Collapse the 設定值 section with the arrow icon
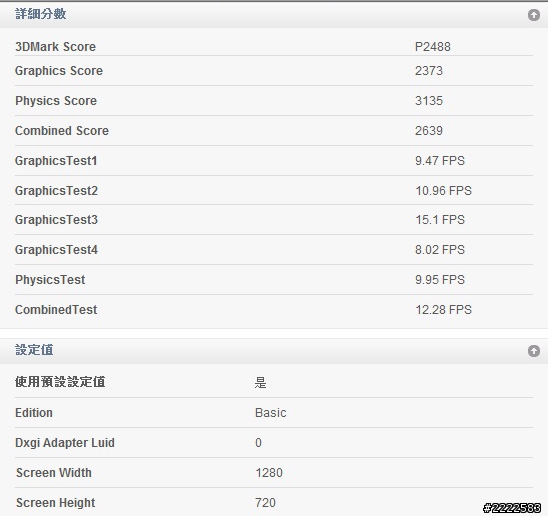The height and width of the screenshot is (516, 548). pyautogui.click(x=534, y=351)
